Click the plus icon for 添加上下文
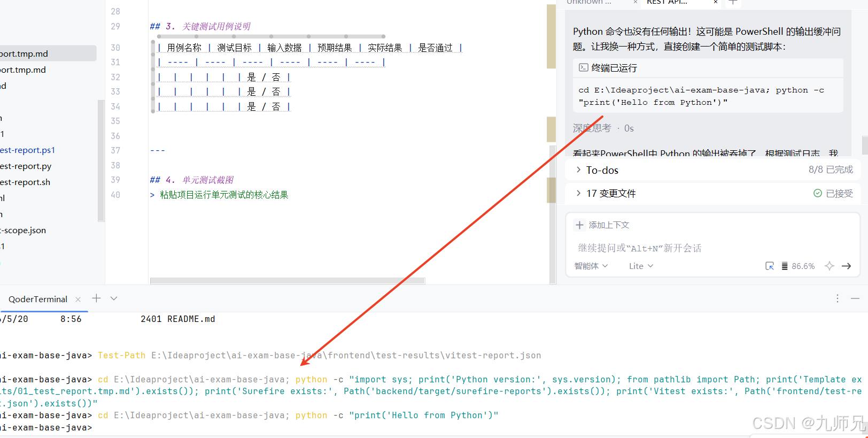This screenshot has height=438, width=868. coord(579,225)
